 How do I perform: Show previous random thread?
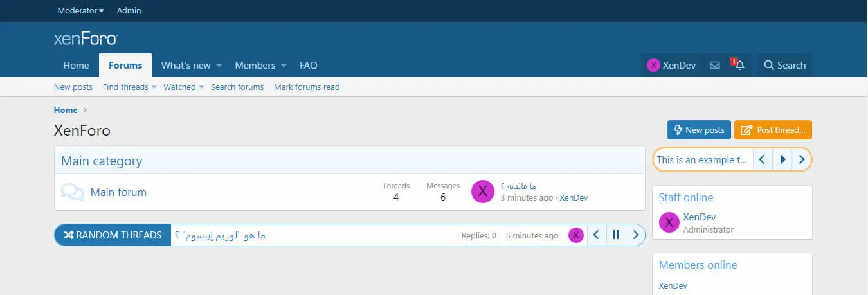[x=596, y=235]
